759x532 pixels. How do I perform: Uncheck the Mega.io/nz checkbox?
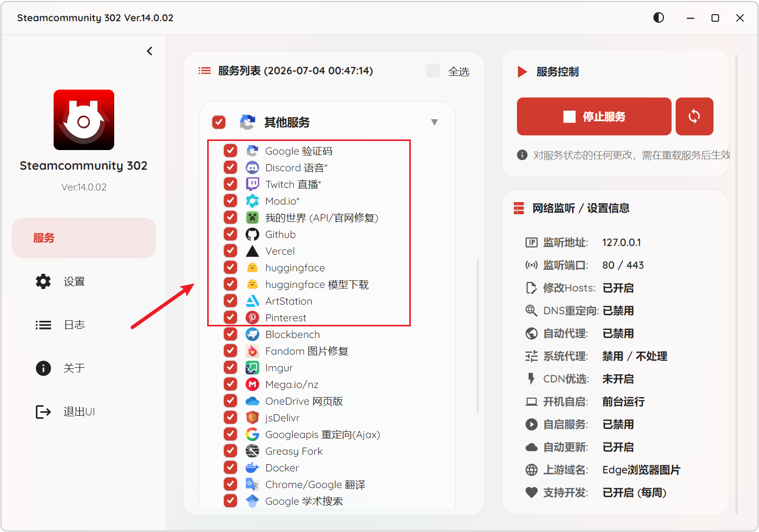tap(230, 384)
